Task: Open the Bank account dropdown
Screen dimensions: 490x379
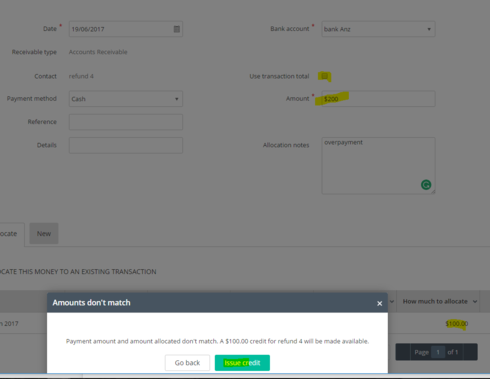Action: (378, 29)
